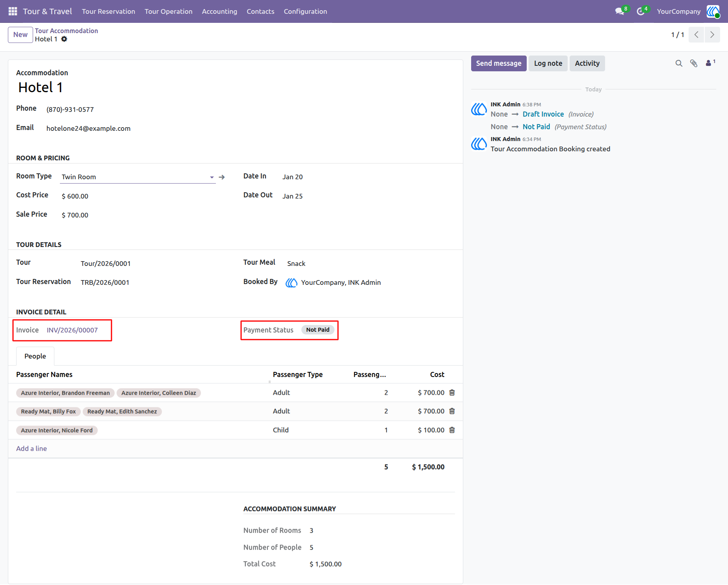Viewport: 728px width, 585px height.
Task: Open the conversations chat icon with badge 8
Action: 620,11
